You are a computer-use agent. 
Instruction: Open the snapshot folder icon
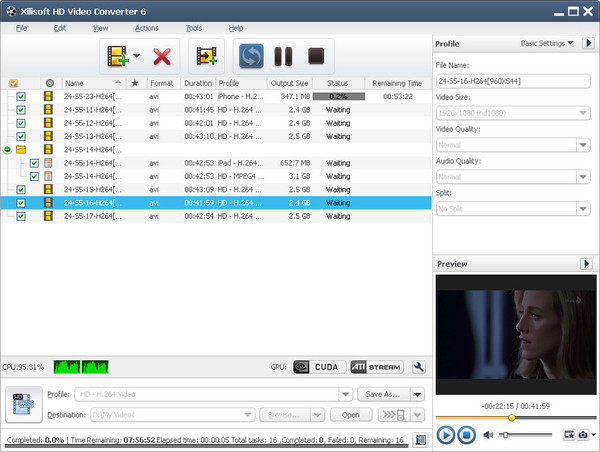(x=569, y=435)
